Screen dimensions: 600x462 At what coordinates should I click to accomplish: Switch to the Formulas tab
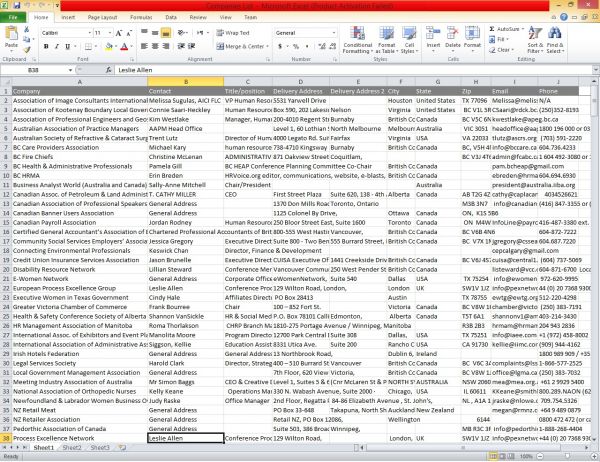(141, 17)
